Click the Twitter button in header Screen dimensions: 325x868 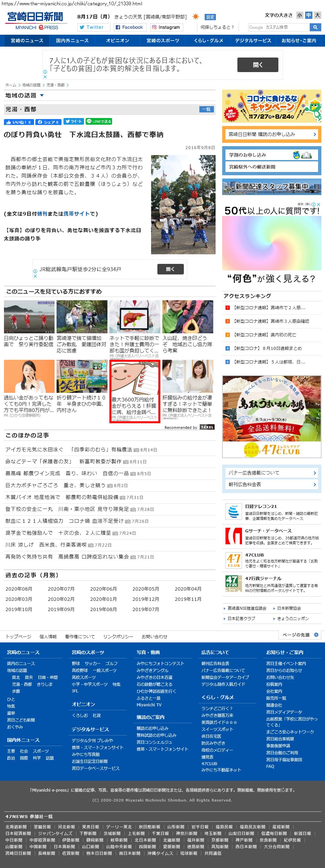click(x=93, y=27)
